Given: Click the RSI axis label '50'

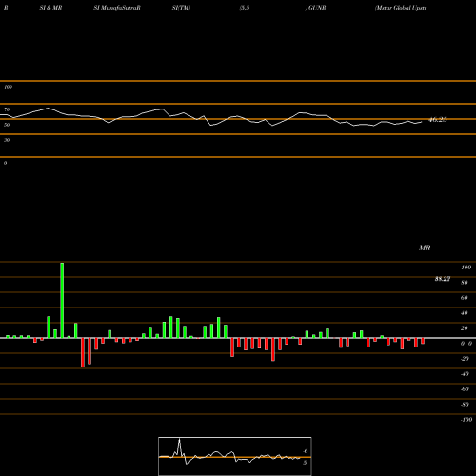Looking at the screenshot, I should (x=7, y=125).
